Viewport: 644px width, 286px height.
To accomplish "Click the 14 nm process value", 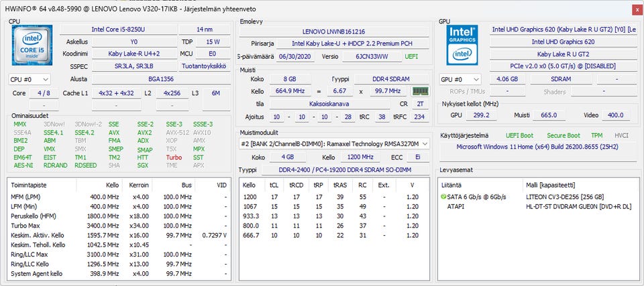I will [x=205, y=29].
